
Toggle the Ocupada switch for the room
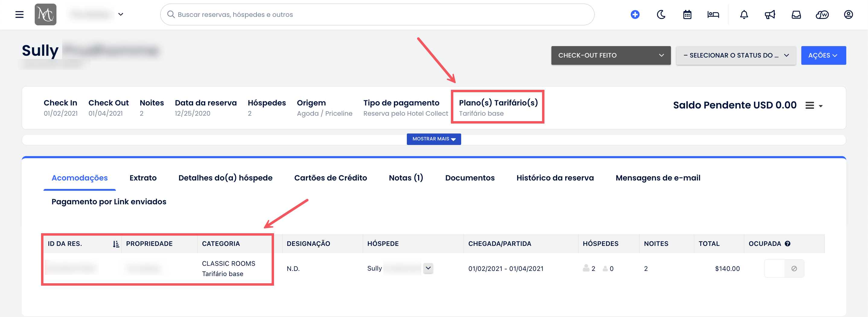[x=784, y=268]
